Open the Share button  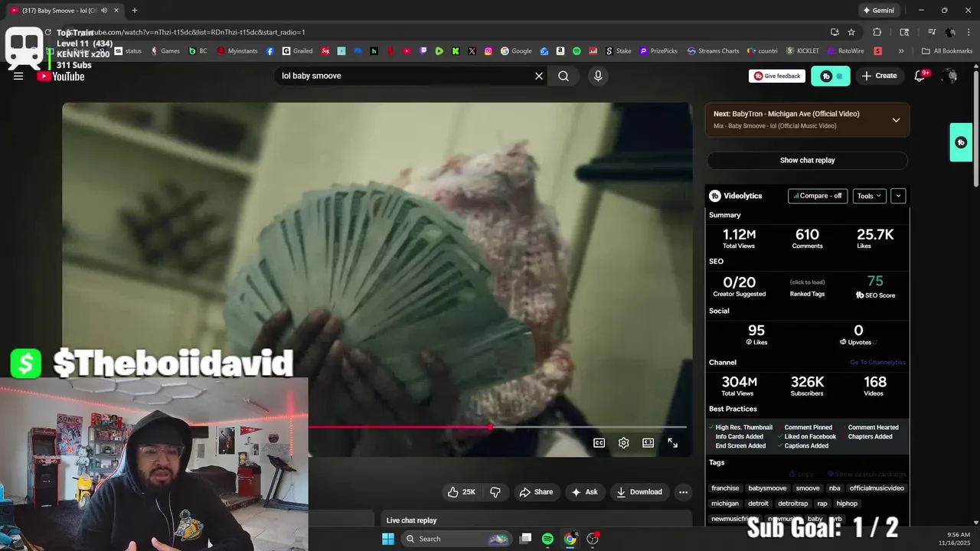point(536,492)
